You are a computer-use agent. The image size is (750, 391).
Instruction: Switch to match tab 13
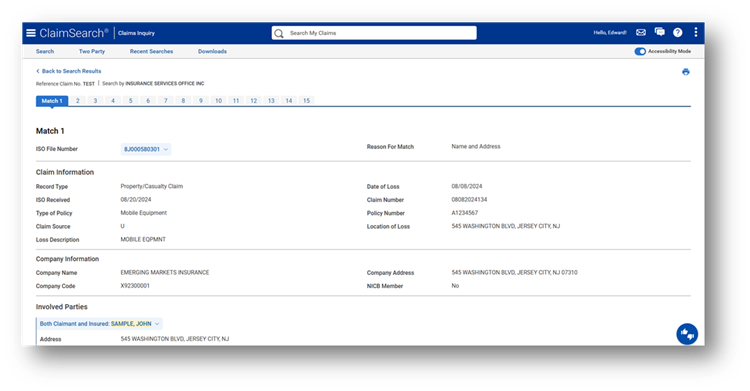coord(271,101)
